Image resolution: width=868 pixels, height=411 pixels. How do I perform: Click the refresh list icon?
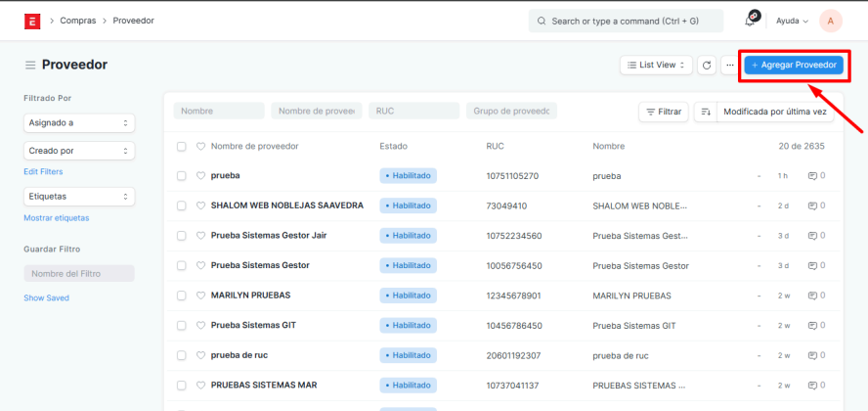(x=707, y=65)
